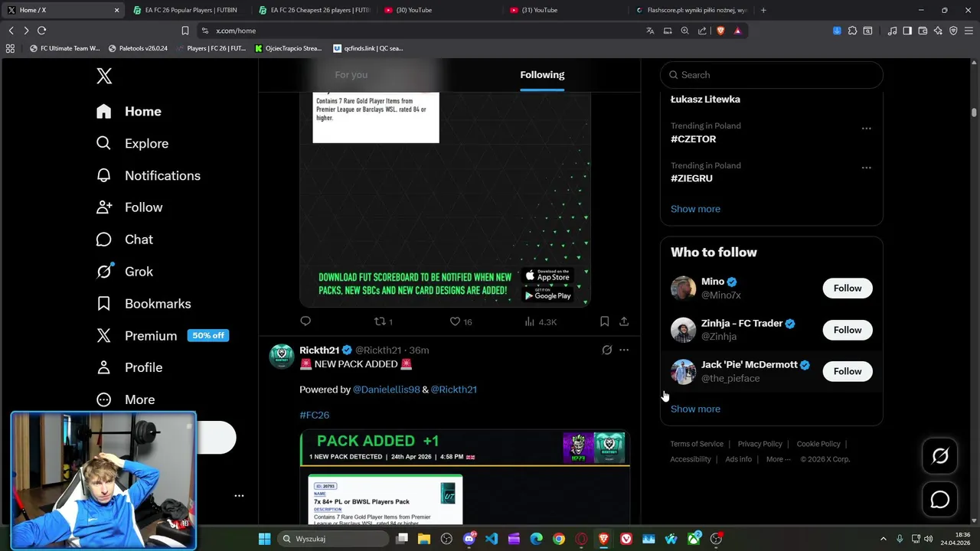
Task: Open floating chat messages button
Action: pos(940,500)
